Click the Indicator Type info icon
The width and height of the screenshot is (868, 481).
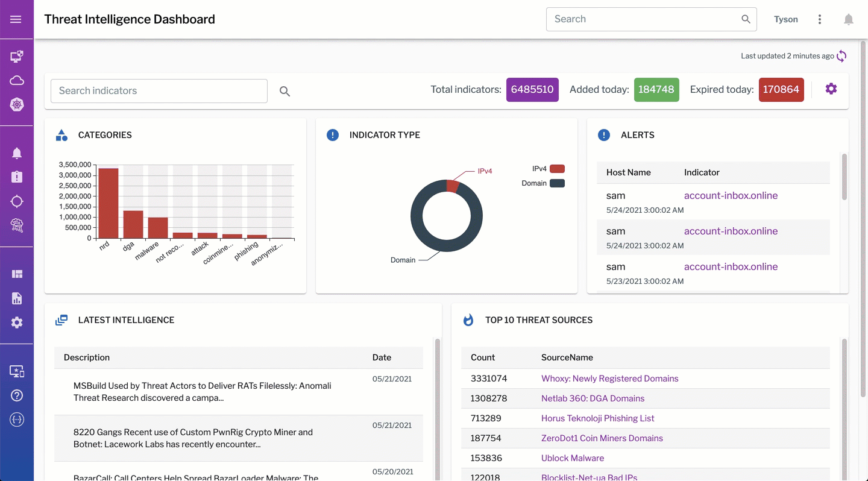click(333, 135)
